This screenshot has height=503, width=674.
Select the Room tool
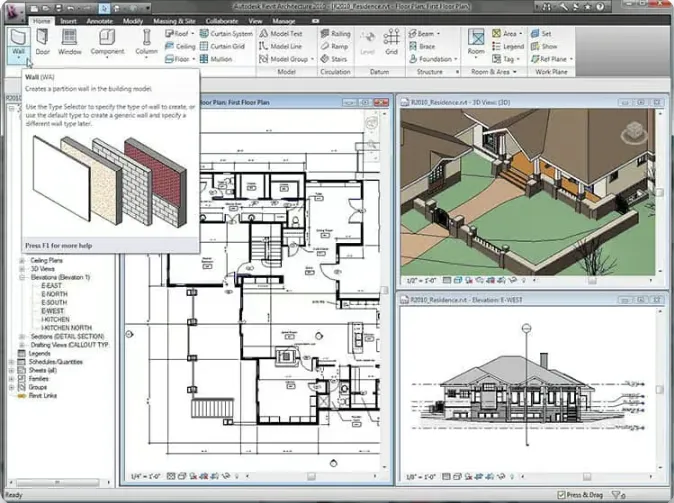click(x=476, y=43)
